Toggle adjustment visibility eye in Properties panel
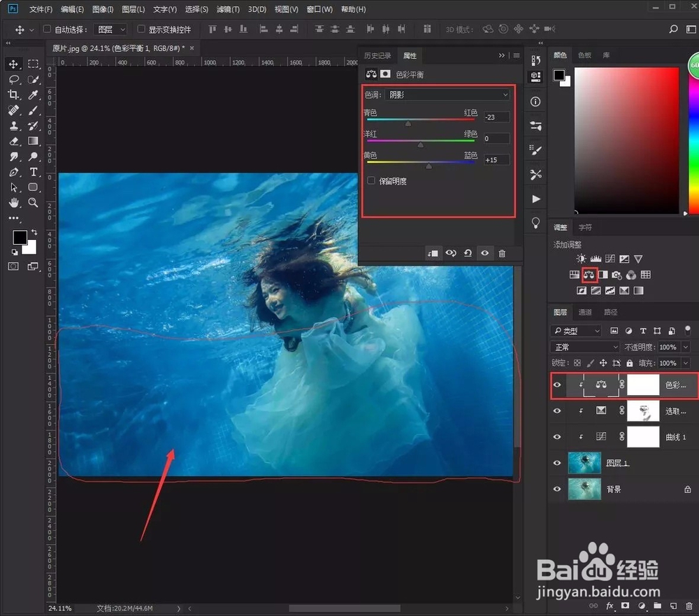 coord(484,253)
